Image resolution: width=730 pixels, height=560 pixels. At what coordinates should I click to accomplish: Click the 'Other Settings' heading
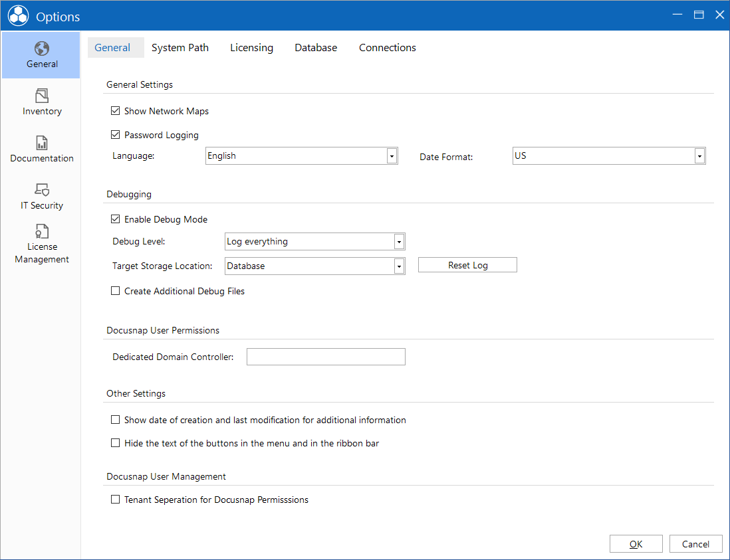(136, 393)
